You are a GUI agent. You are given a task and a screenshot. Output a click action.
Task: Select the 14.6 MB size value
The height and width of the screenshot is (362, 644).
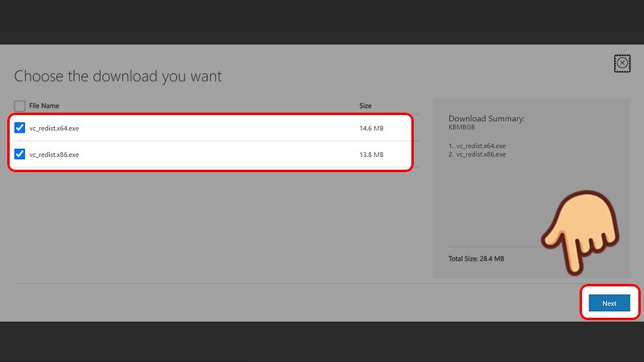pos(371,128)
